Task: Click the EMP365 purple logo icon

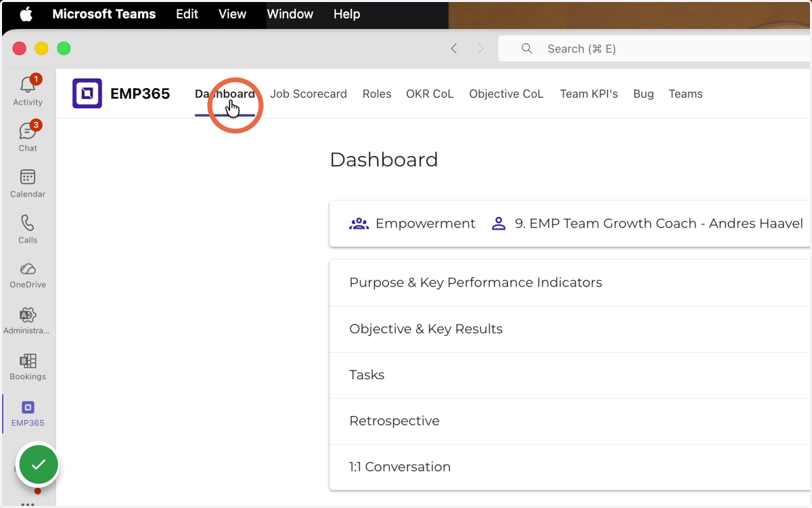Action: 87,93
